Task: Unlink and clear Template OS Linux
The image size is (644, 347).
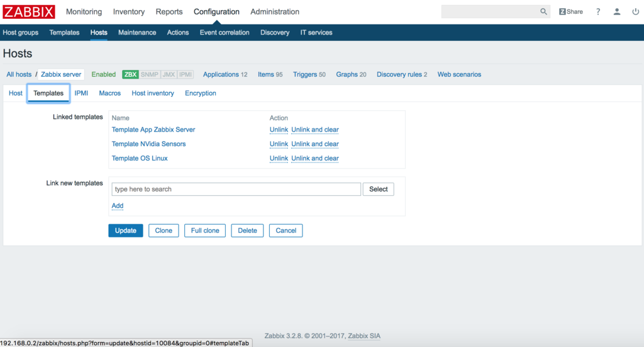Action: [315, 158]
